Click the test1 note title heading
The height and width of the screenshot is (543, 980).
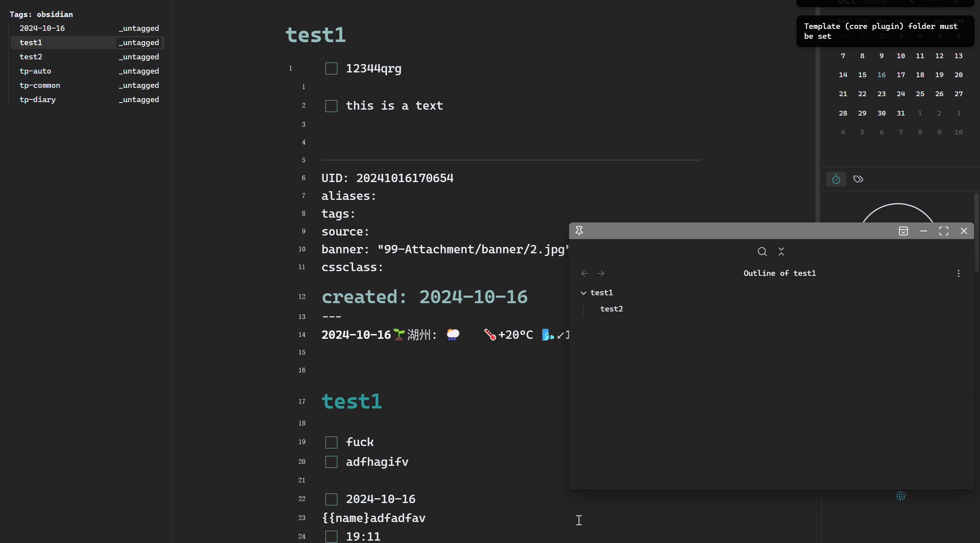316,35
